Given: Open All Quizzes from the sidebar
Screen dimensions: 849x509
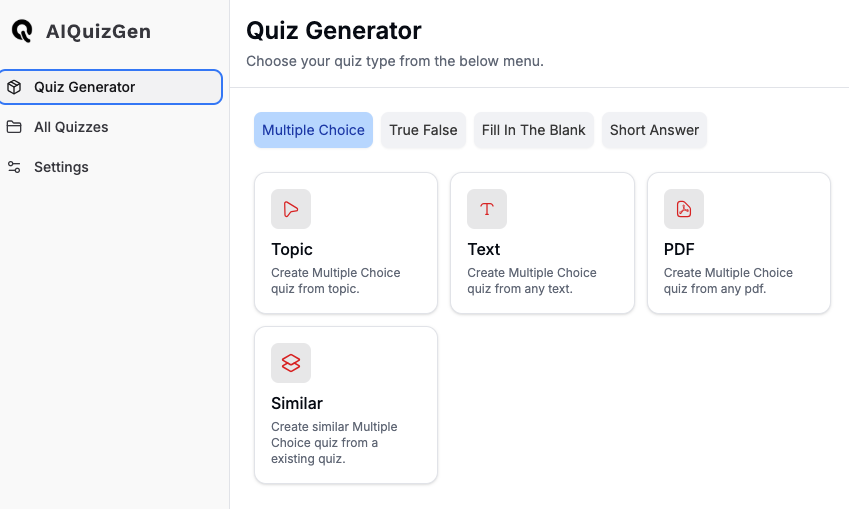Looking at the screenshot, I should point(71,127).
